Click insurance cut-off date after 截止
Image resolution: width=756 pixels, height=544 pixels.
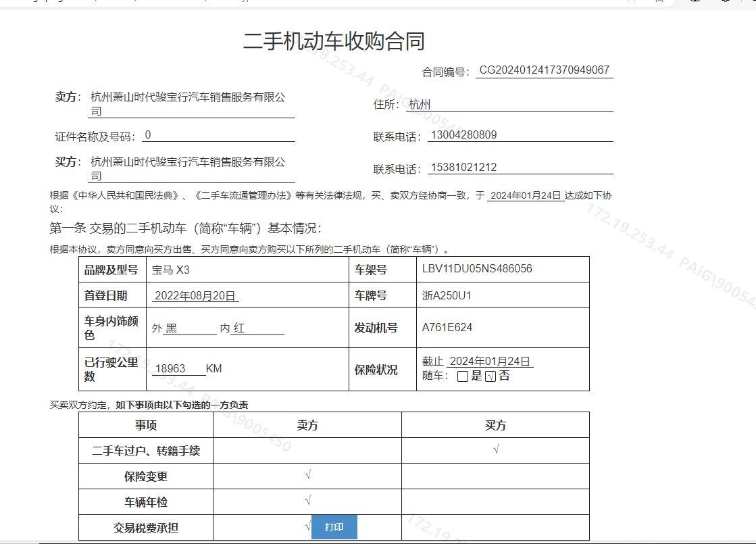490,362
